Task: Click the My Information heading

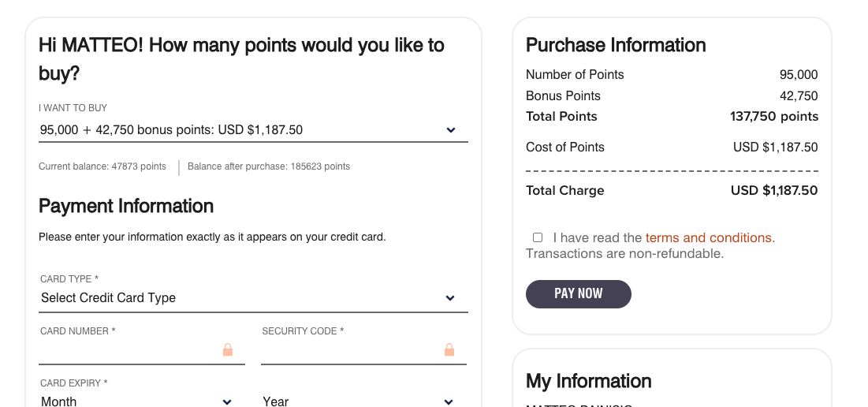Action: tap(588, 382)
